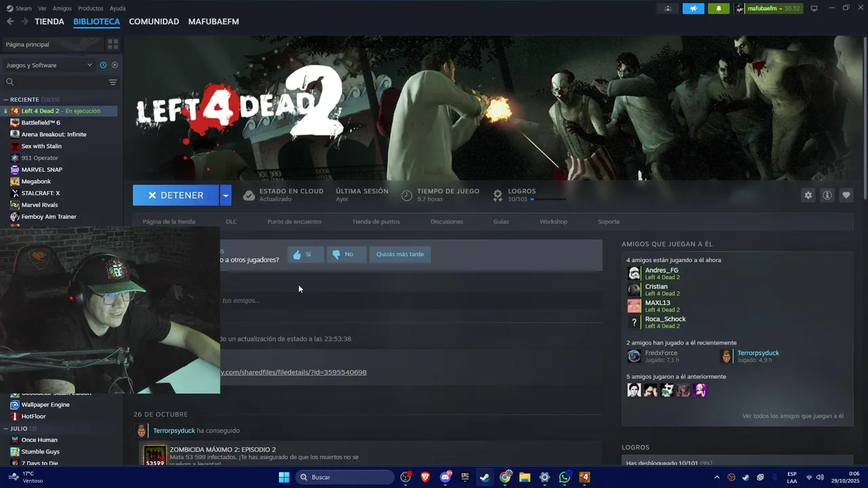The image size is (868, 488).
Task: Open the Página de la tienda link
Action: pos(169,222)
